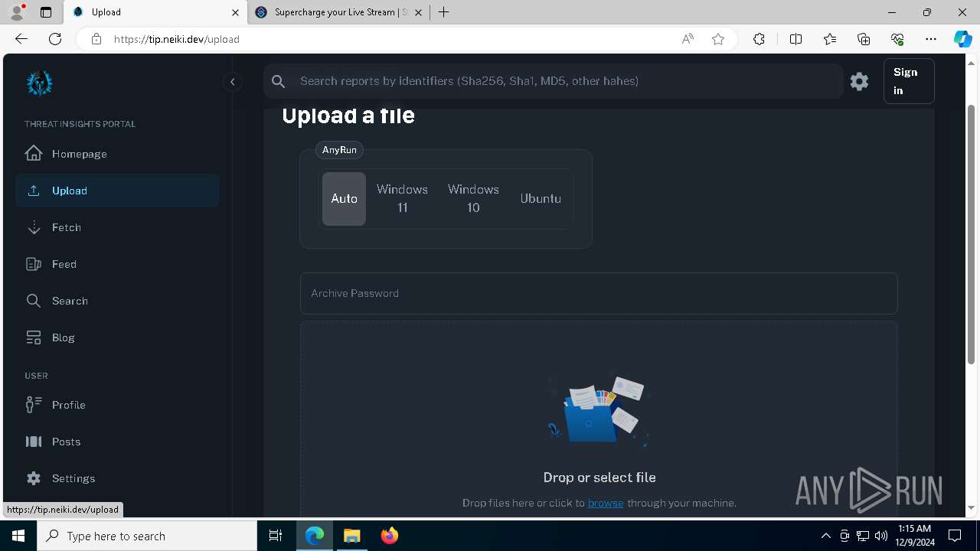Open the Blog section
The width and height of the screenshot is (980, 551).
[117, 337]
